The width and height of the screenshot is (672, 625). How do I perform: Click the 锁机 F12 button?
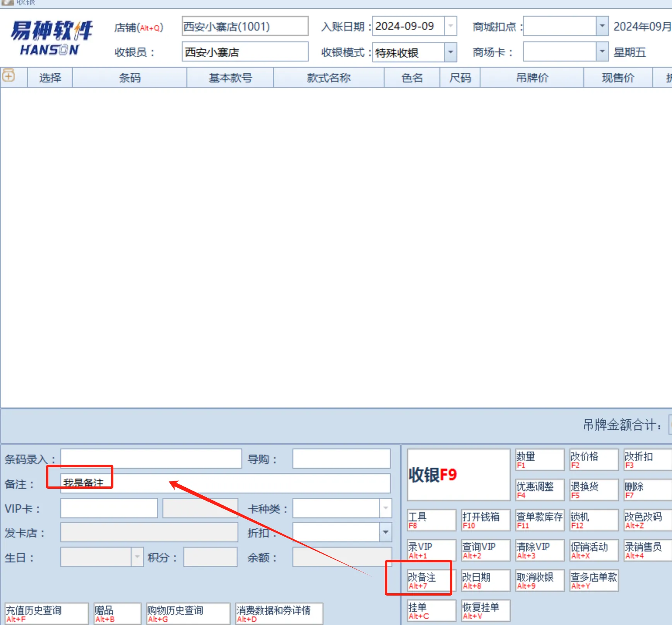593,520
